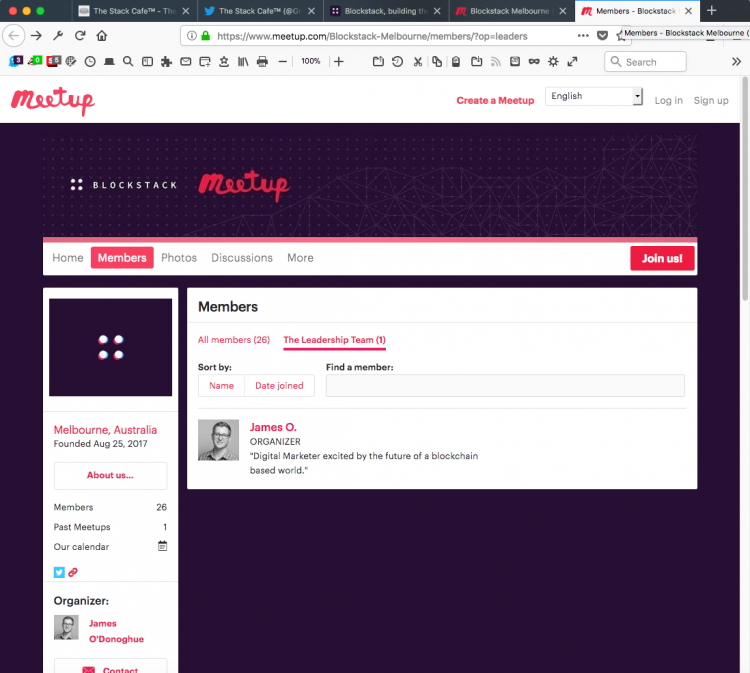Click the private browsing mask icon
This screenshot has width=750, height=673.
tap(534, 61)
